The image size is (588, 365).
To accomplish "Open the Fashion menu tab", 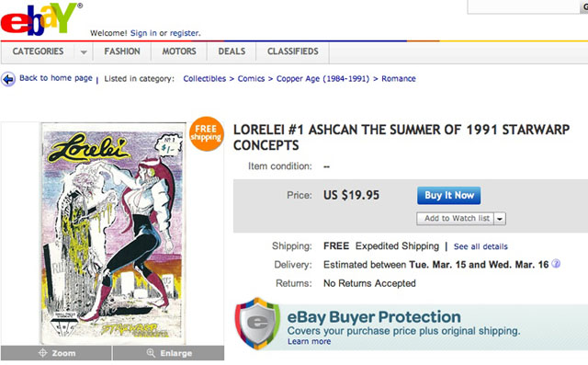I will (122, 51).
